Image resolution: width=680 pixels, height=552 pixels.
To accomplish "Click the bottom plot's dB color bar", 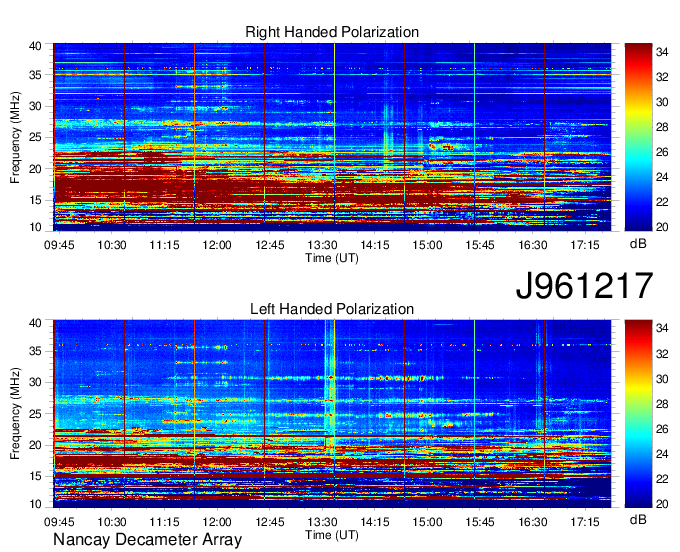I will coord(638,414).
